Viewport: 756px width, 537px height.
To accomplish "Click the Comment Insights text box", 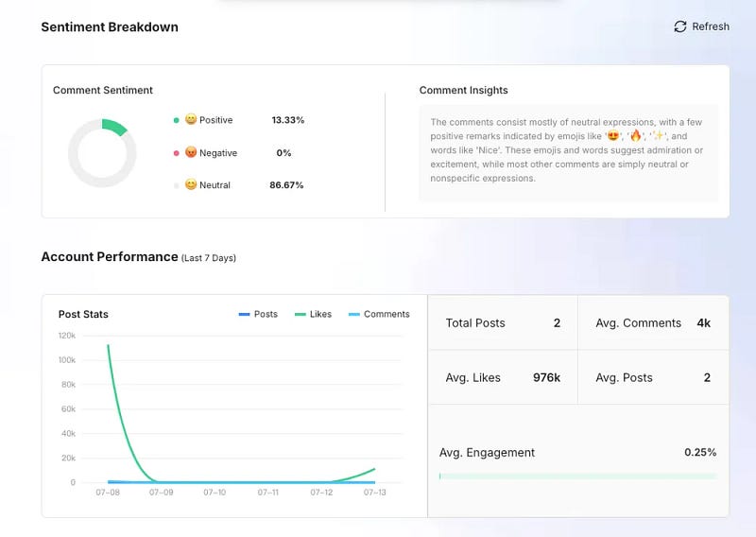I will click(569, 153).
